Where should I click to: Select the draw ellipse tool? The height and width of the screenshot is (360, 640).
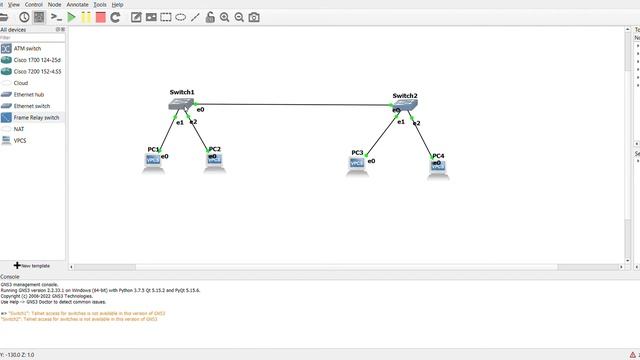180,17
